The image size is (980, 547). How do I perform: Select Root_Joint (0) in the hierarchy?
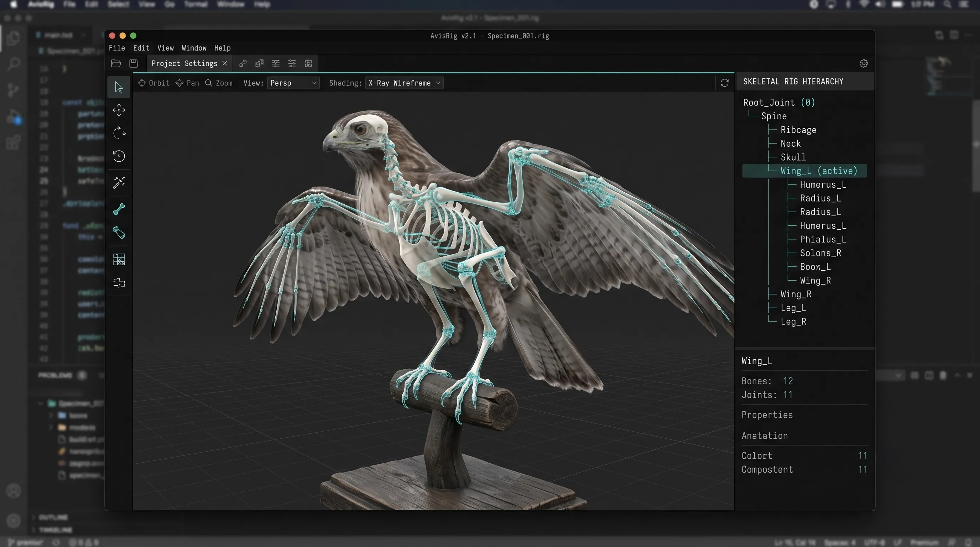click(779, 102)
